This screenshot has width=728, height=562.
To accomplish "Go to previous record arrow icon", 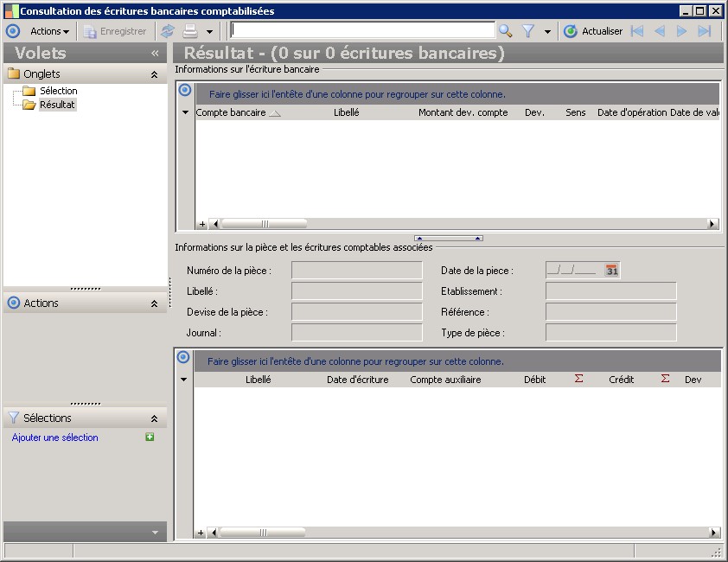I will click(660, 31).
